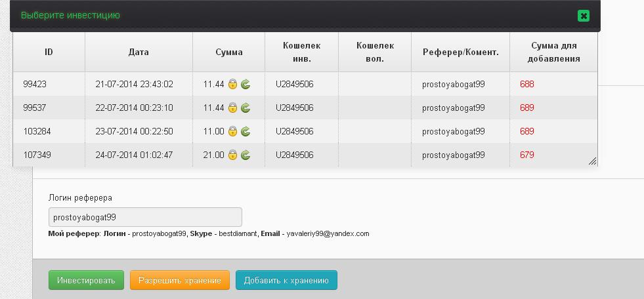The width and height of the screenshot is (644, 299).
Task: Click the 'Дата' column header
Action: (139, 52)
